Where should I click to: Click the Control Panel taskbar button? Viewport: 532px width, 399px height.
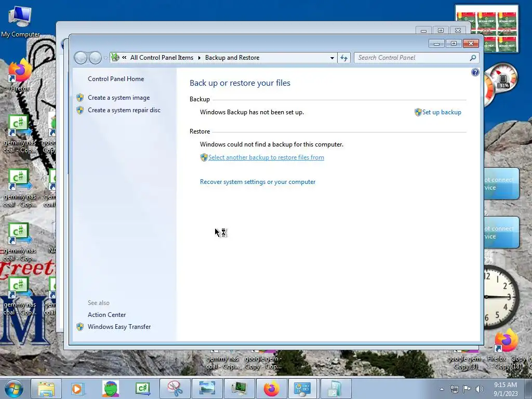click(x=302, y=389)
